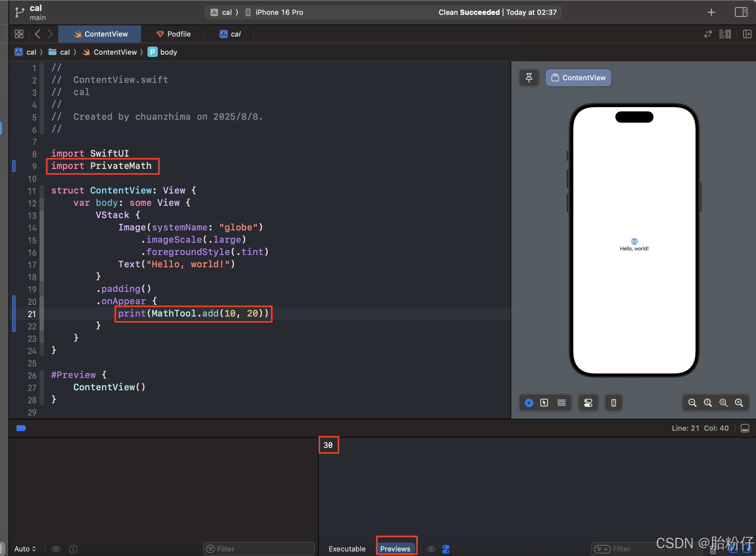Add a new editor split
The height and width of the screenshot is (556, 756).
pyautogui.click(x=747, y=34)
